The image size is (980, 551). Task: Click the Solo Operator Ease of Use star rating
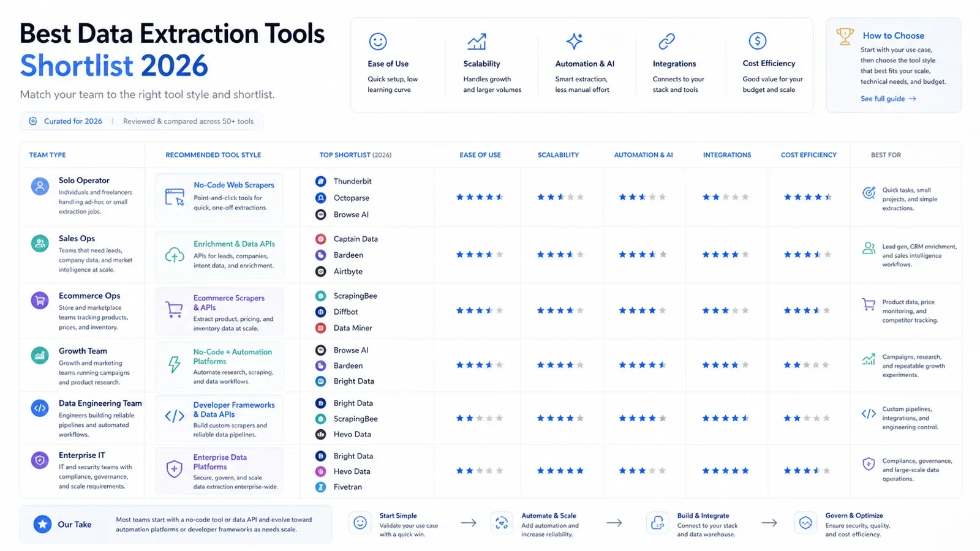coord(480,197)
